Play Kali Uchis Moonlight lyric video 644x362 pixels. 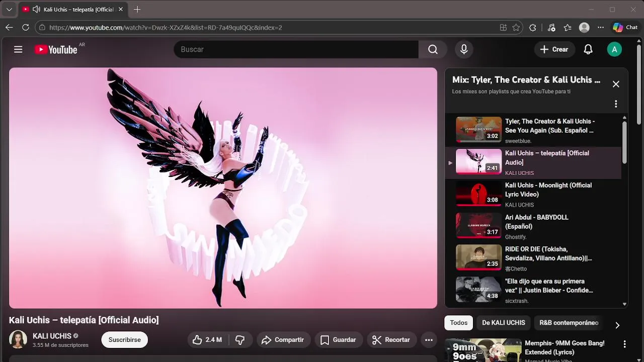point(533,195)
